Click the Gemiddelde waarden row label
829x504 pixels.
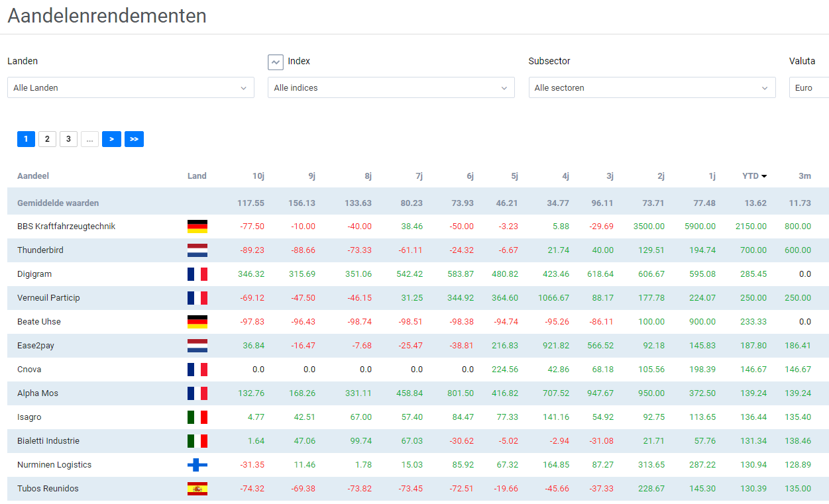click(58, 203)
